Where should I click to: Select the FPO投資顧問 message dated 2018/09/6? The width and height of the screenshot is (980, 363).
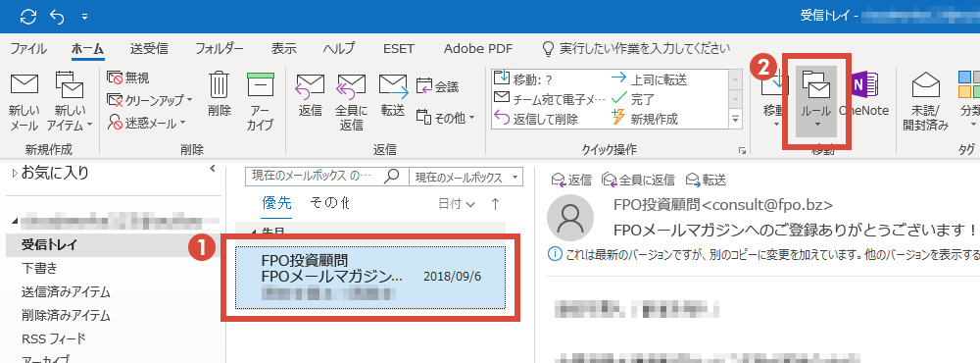click(x=370, y=278)
